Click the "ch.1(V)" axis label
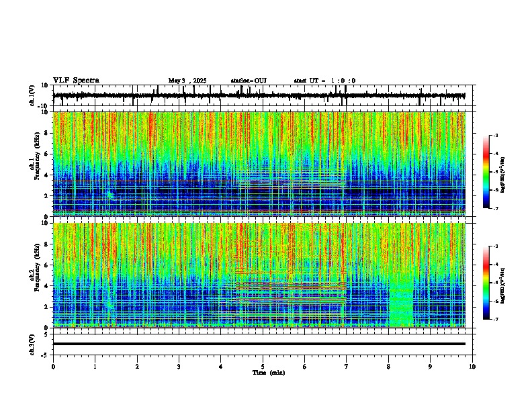This screenshot has width=532, height=411. click(32, 95)
